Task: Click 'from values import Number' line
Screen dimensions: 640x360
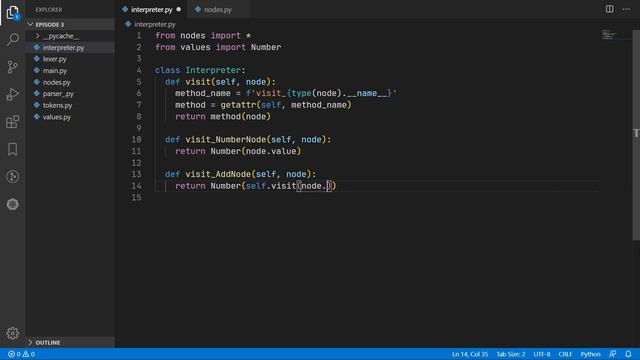Action: click(218, 47)
